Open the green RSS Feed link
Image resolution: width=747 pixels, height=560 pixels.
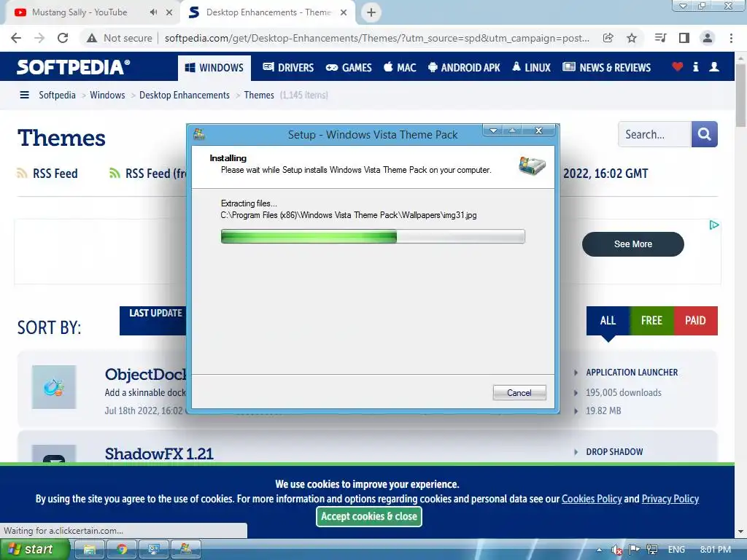point(148,174)
